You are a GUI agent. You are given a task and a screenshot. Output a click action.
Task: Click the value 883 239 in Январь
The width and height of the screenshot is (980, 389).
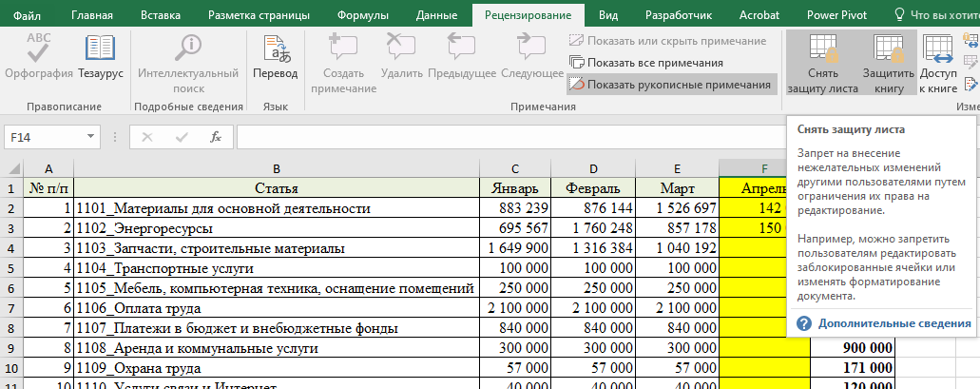tap(515, 208)
